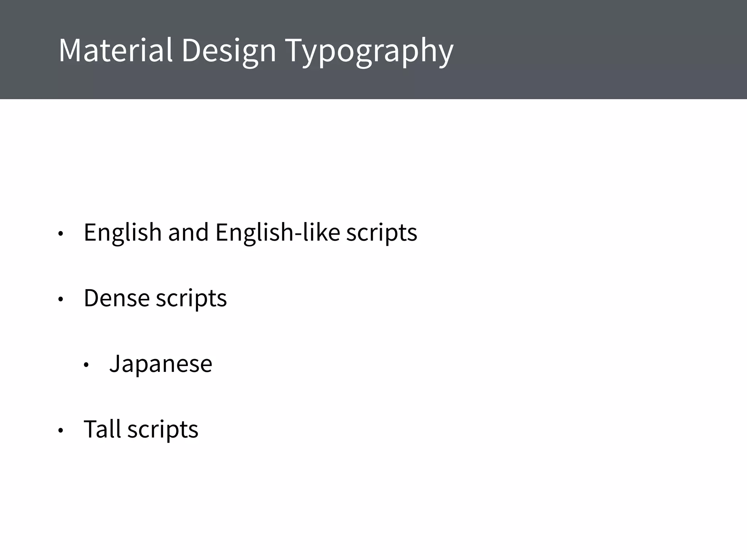Click the word 'Material' in the header
747x560 pixels.
tap(115, 50)
